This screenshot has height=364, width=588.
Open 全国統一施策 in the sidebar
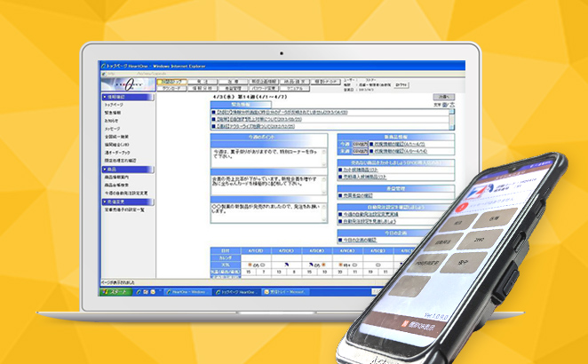point(116,137)
